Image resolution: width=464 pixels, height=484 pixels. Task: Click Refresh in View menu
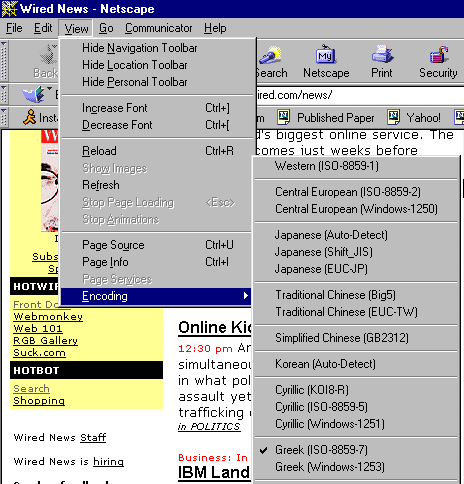coord(156,185)
